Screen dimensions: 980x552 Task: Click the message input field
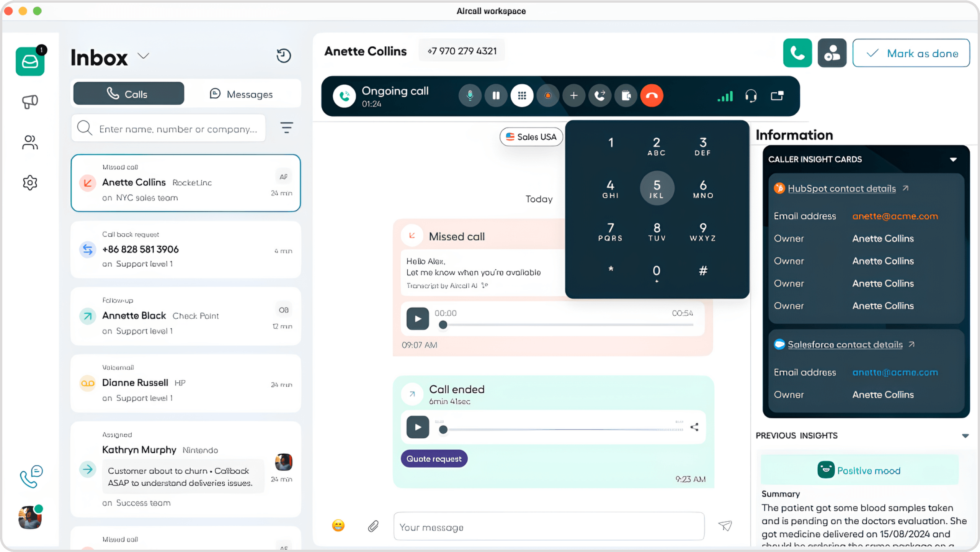pyautogui.click(x=549, y=527)
